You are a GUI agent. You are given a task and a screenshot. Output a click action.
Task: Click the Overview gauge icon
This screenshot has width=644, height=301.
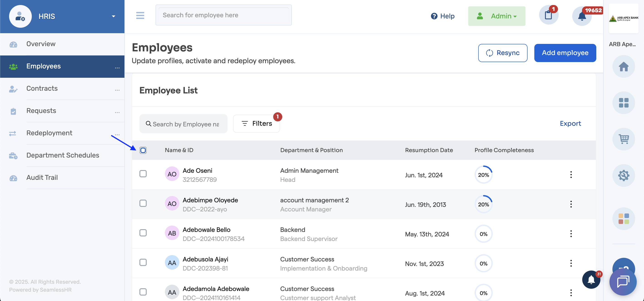point(13,45)
